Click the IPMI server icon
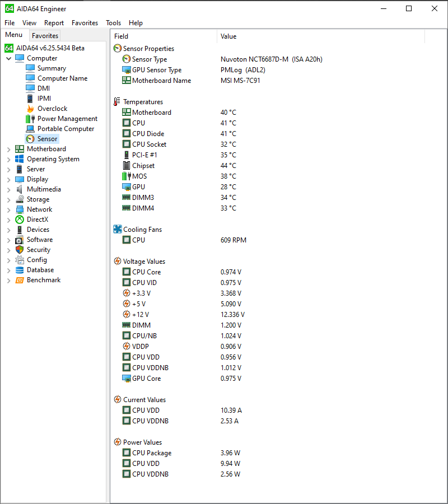Image resolution: width=448 pixels, height=504 pixels. tap(30, 99)
